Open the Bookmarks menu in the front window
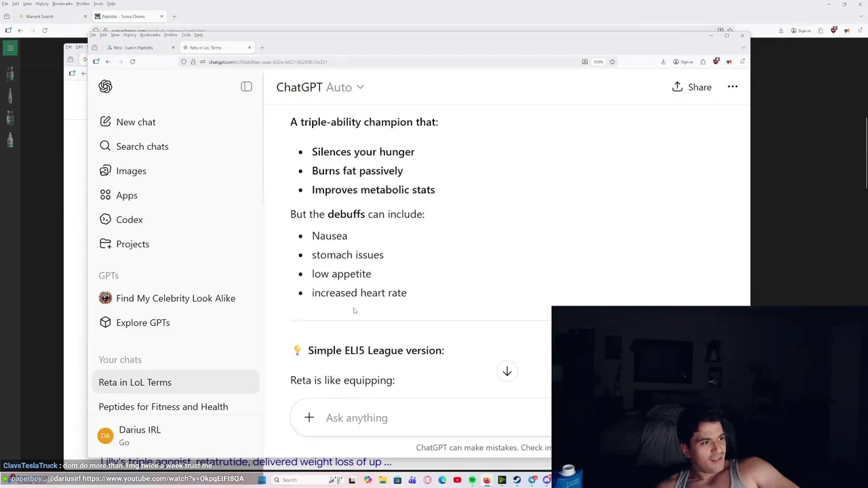 150,35
